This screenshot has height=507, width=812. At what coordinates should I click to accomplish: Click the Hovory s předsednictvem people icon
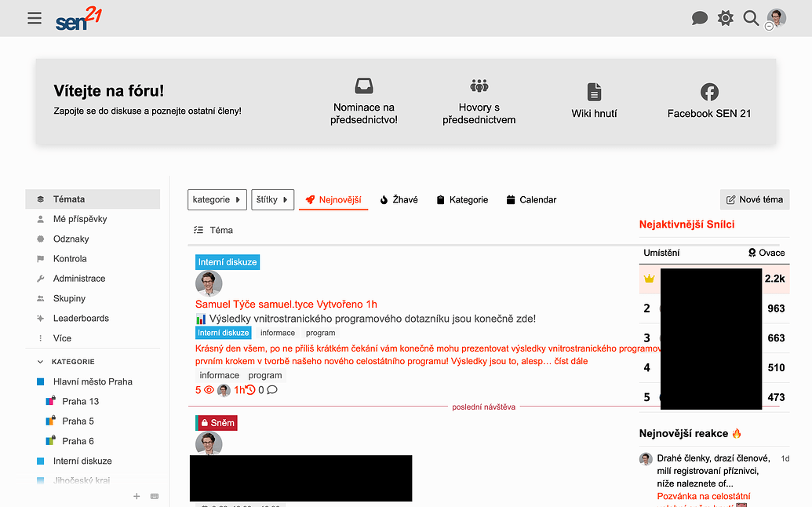[x=479, y=86]
